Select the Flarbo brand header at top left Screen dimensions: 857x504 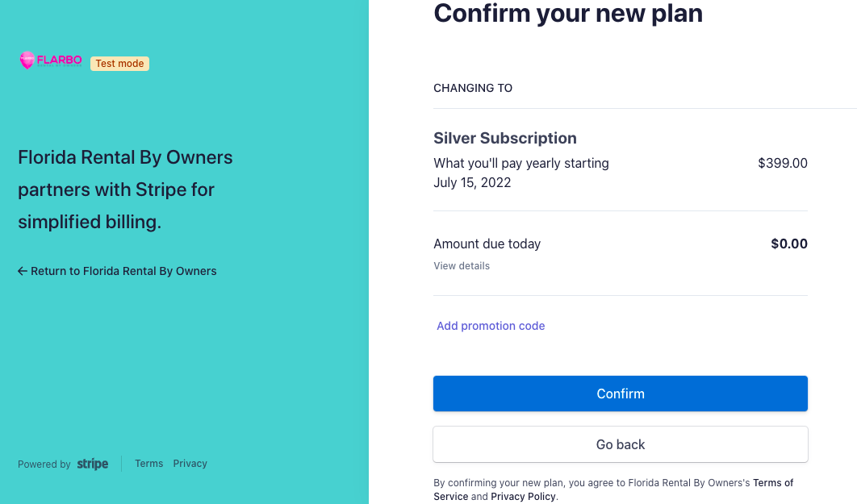[50, 60]
